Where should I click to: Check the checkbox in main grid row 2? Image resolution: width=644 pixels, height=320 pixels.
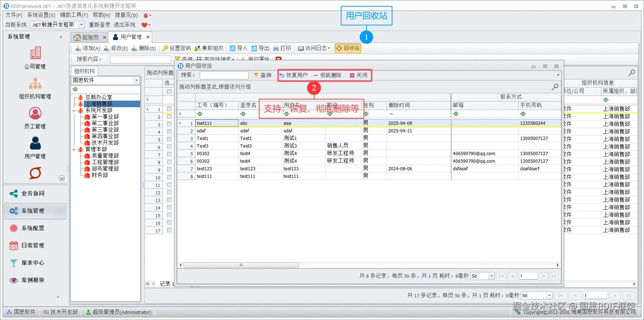169,117
